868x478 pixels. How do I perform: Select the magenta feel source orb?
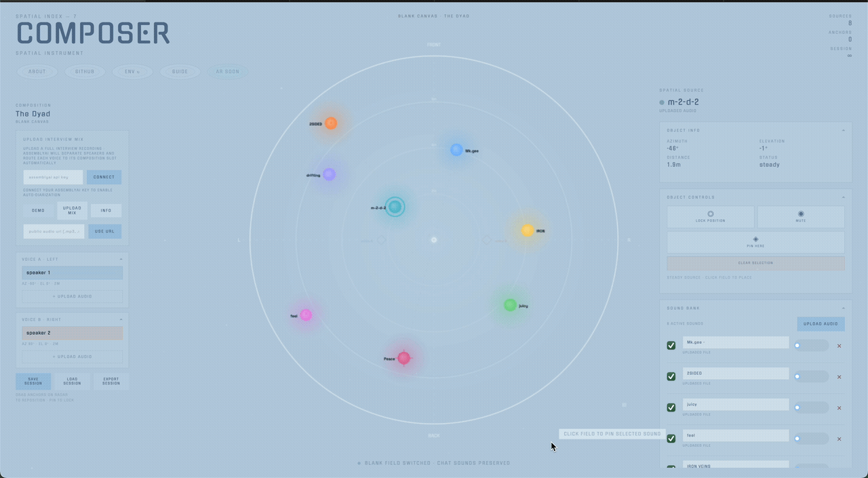[306, 315]
